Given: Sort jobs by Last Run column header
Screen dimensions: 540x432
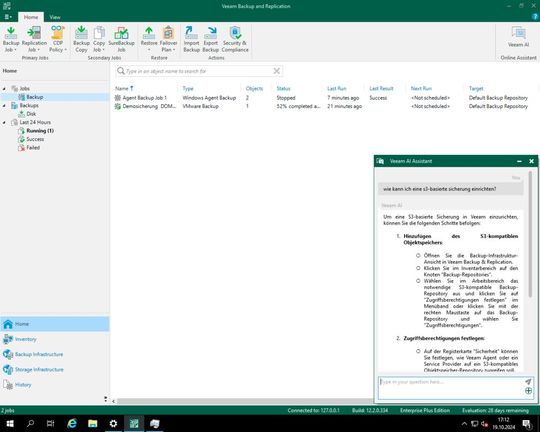Looking at the screenshot, I should click(336, 89).
